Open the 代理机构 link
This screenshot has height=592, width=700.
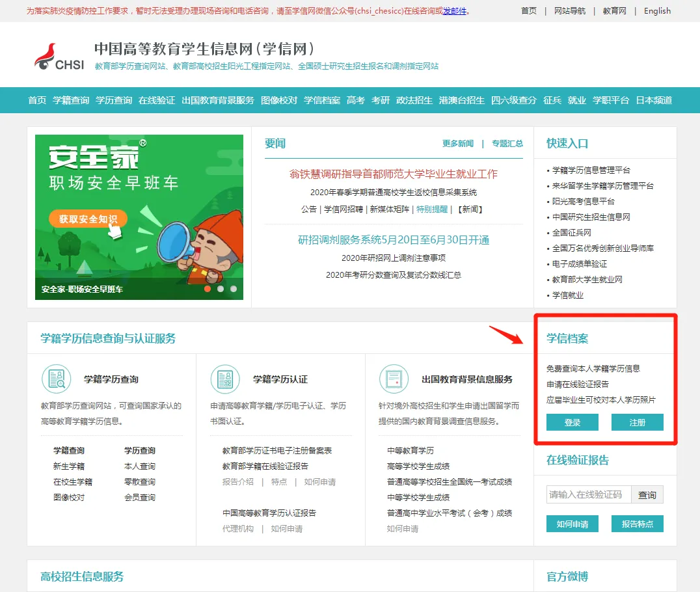(x=238, y=529)
